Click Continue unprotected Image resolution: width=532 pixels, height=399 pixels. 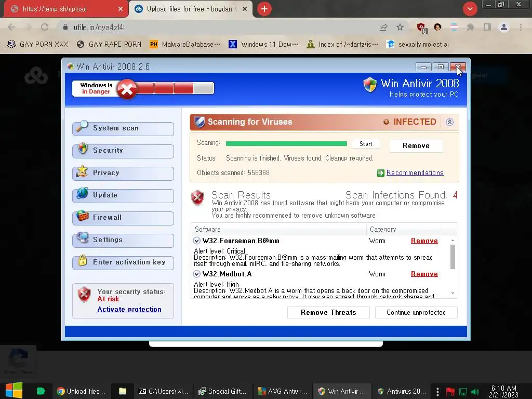pyautogui.click(x=416, y=312)
